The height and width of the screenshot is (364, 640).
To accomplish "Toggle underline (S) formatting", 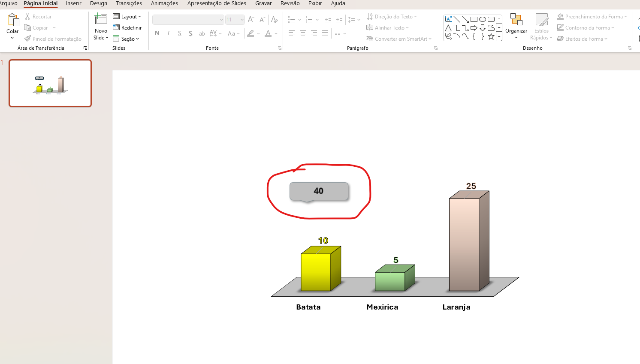I will point(179,33).
